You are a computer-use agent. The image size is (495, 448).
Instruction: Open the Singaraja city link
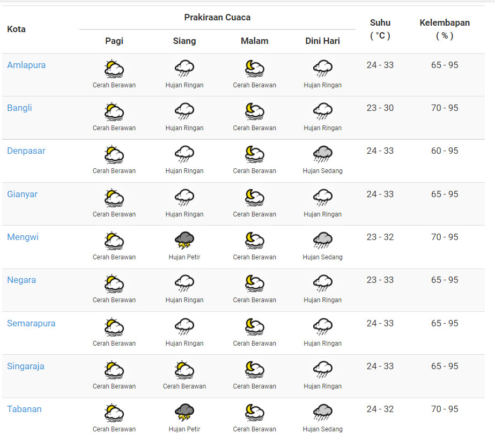[26, 367]
